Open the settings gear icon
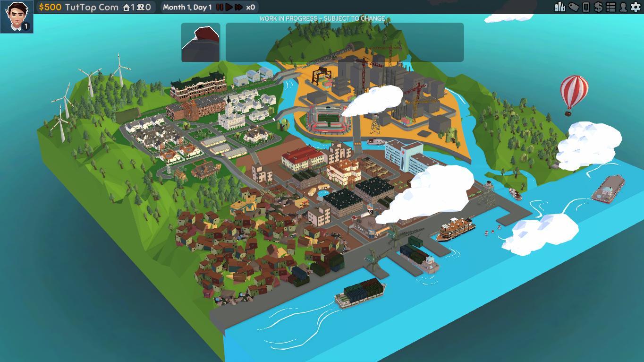 point(636,7)
